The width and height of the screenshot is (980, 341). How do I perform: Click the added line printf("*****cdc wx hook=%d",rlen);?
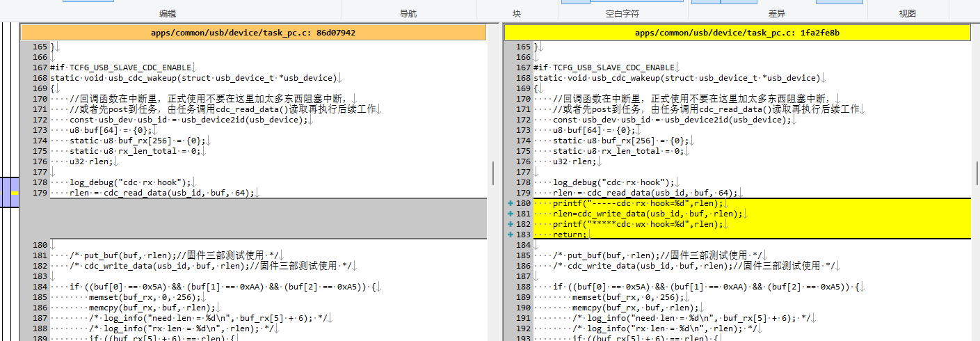638,224
